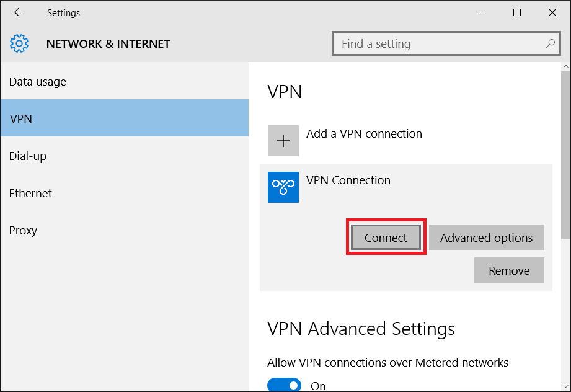The image size is (571, 392).
Task: Maximize the Settings window
Action: [516, 12]
